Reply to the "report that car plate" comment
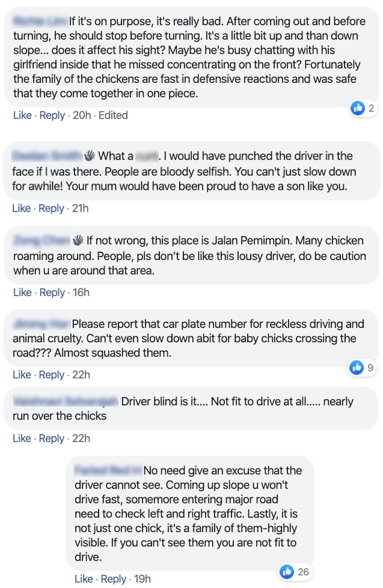This screenshot has width=383, height=588. [x=52, y=375]
